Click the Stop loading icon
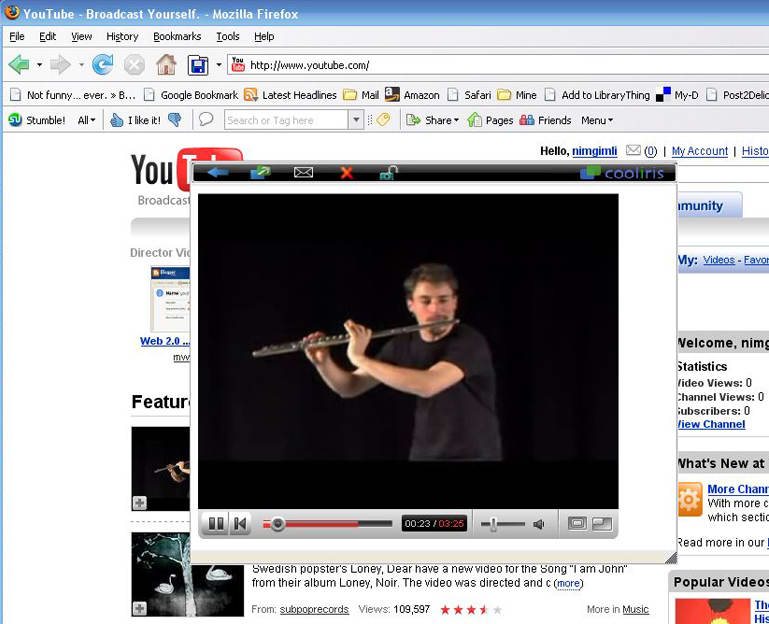This screenshot has height=624, width=769. coord(134,65)
